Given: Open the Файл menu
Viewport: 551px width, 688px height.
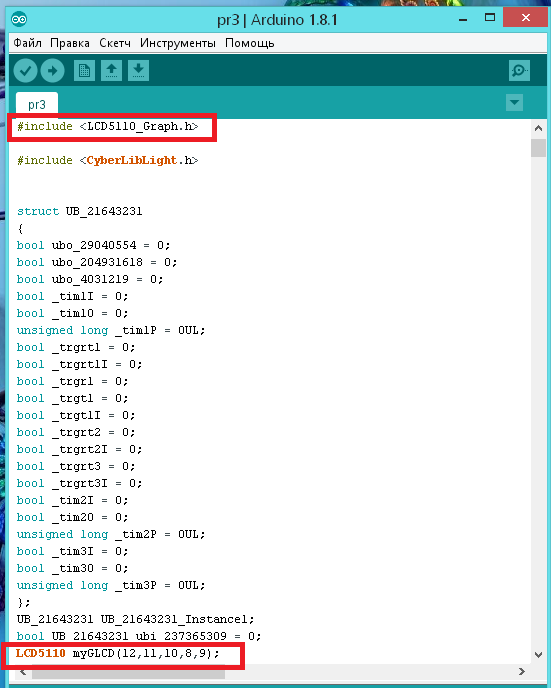Looking at the screenshot, I should coord(28,43).
